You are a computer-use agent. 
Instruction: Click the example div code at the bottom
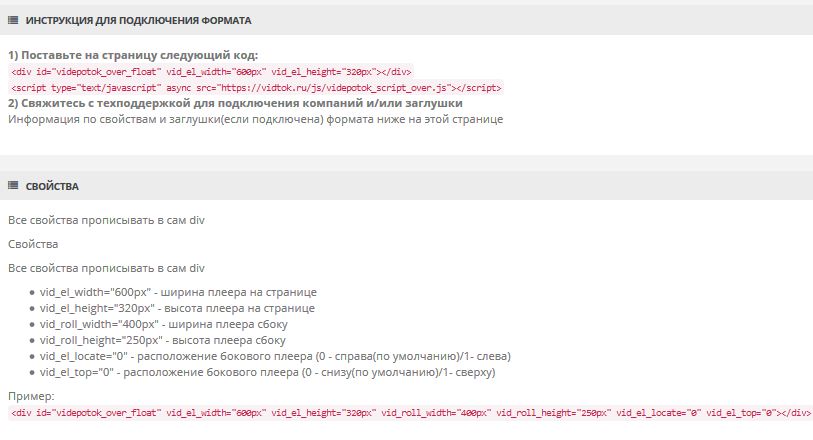(411, 413)
